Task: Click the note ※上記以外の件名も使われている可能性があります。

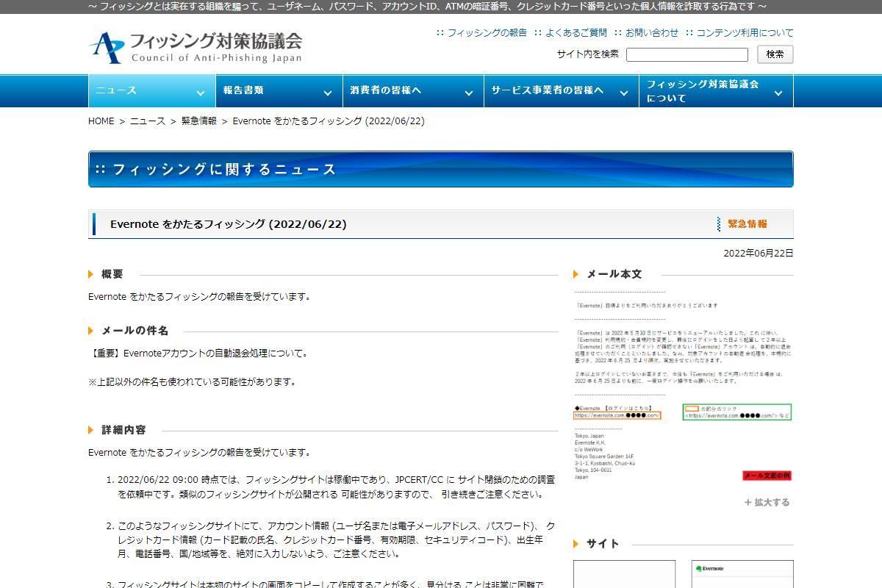Action: click(x=193, y=382)
